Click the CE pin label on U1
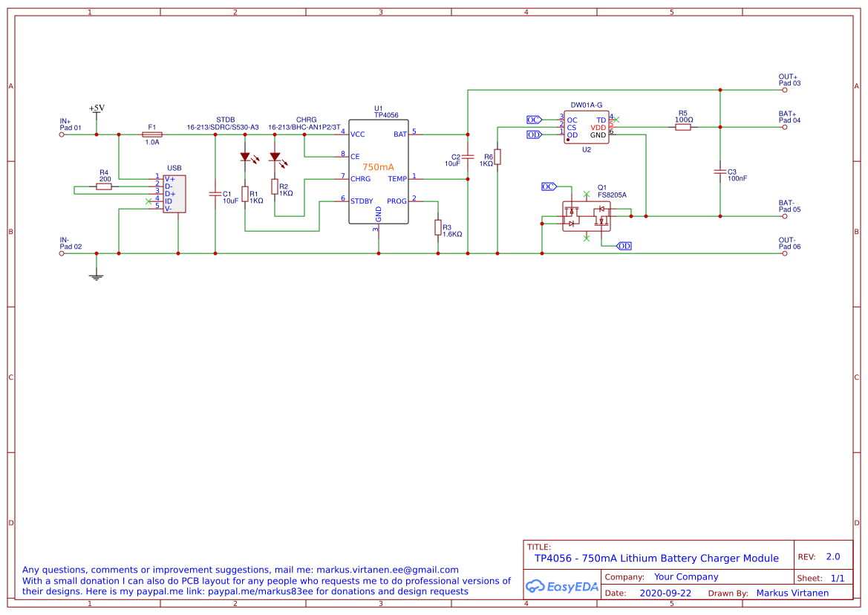This screenshot has width=868, height=615. [355, 157]
